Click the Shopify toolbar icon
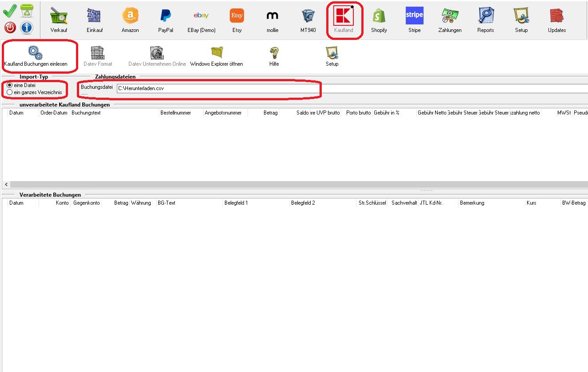 tap(379, 20)
